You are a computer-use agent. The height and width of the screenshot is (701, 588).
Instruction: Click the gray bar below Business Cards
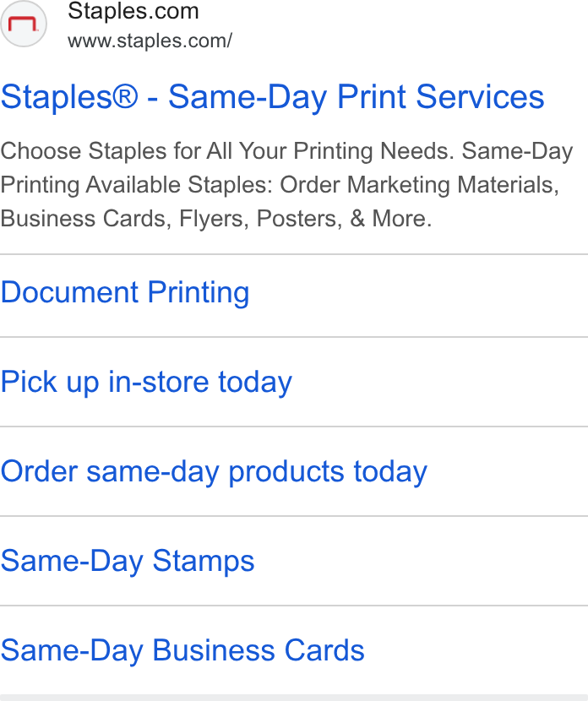coord(294,698)
